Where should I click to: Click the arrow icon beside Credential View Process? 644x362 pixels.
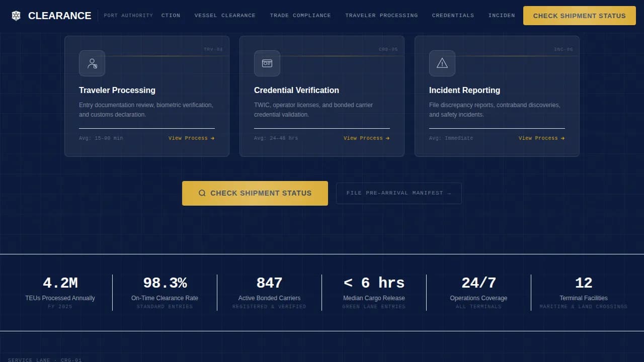pos(387,138)
